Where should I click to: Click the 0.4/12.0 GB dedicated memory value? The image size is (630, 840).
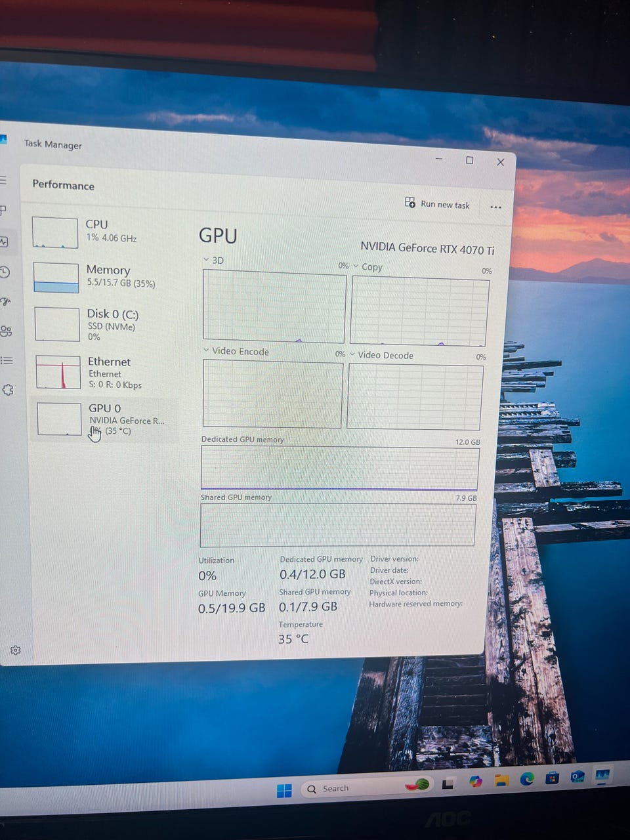click(312, 574)
